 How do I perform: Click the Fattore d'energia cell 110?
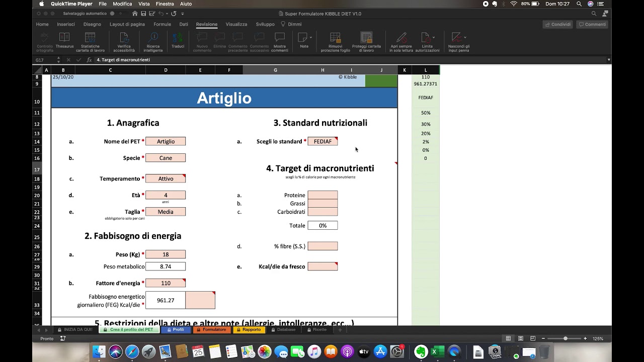pos(166,283)
